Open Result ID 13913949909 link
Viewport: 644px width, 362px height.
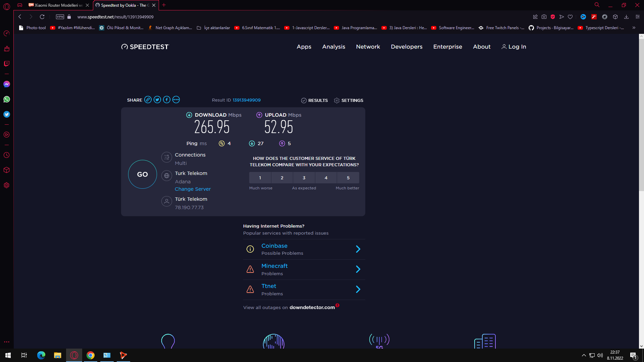click(247, 100)
